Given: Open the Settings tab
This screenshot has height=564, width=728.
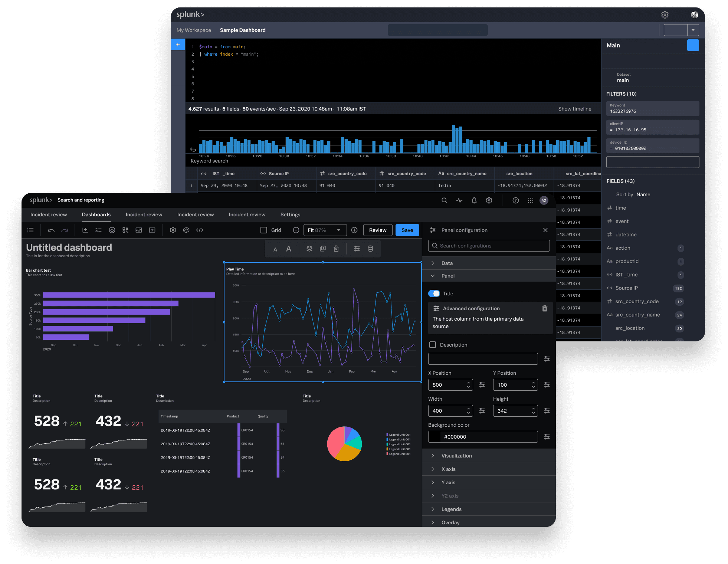Looking at the screenshot, I should (290, 214).
